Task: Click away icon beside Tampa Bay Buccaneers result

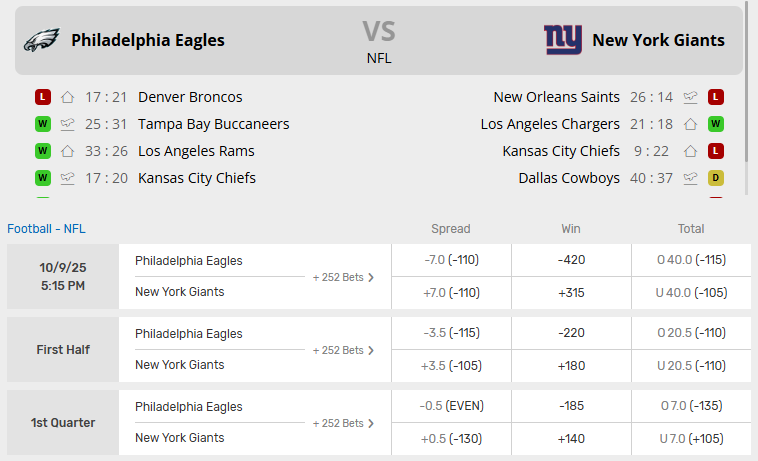Action: 68,124
